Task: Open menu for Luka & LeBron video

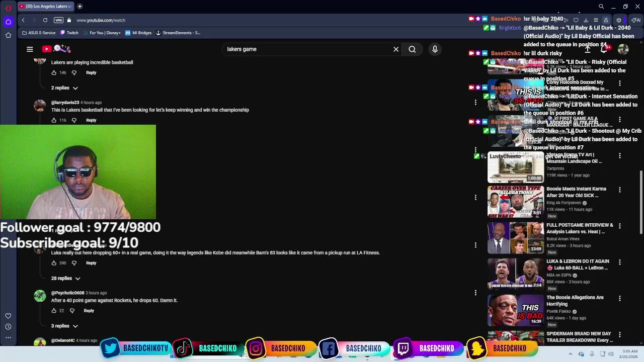Action: click(620, 262)
